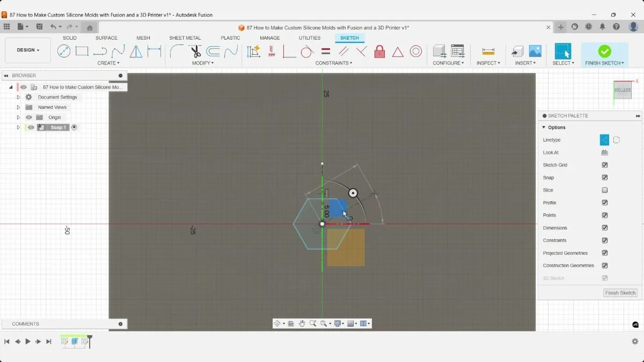The height and width of the screenshot is (362, 644).
Task: Select the Mirror sketch tool
Action: point(136,51)
